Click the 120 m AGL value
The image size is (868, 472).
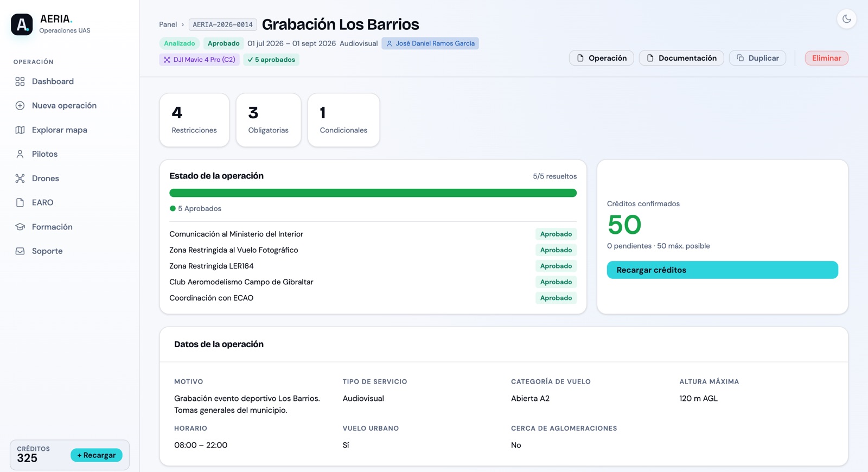point(698,398)
